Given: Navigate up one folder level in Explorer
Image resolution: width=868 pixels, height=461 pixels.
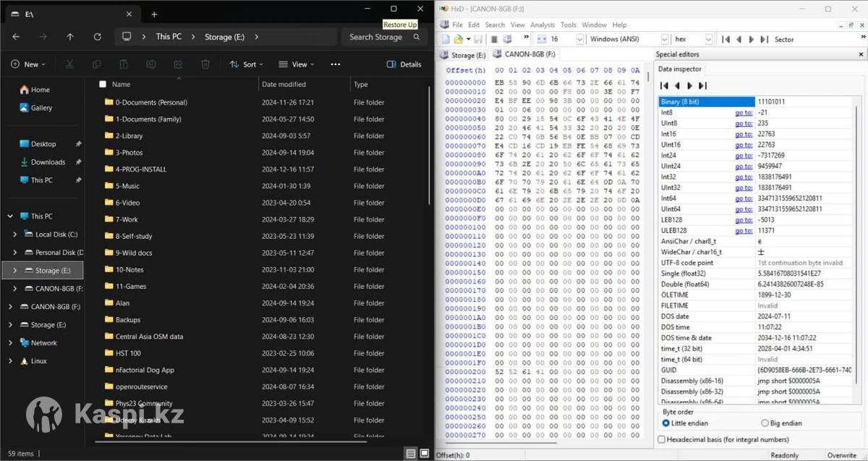Looking at the screenshot, I should tap(69, 37).
